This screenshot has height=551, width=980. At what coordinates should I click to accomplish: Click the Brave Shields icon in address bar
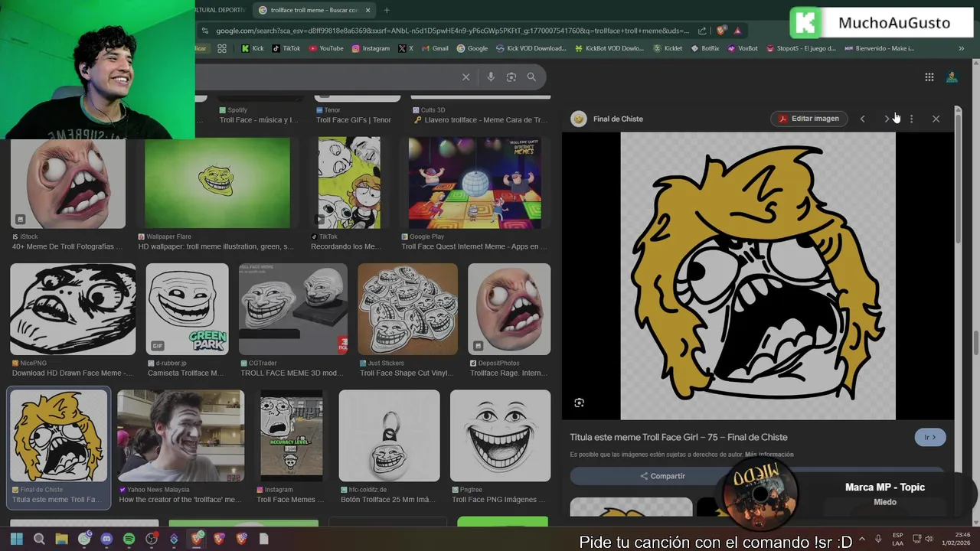click(721, 31)
